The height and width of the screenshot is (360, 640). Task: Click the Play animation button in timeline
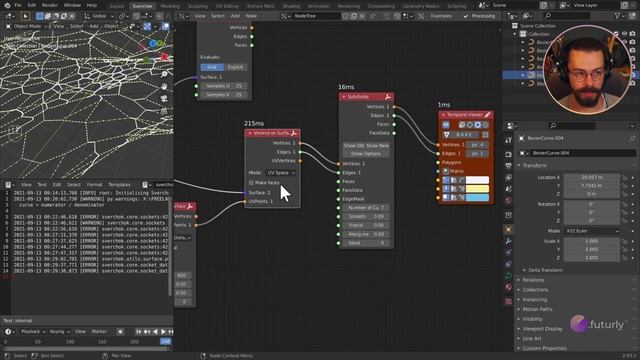click(x=163, y=332)
